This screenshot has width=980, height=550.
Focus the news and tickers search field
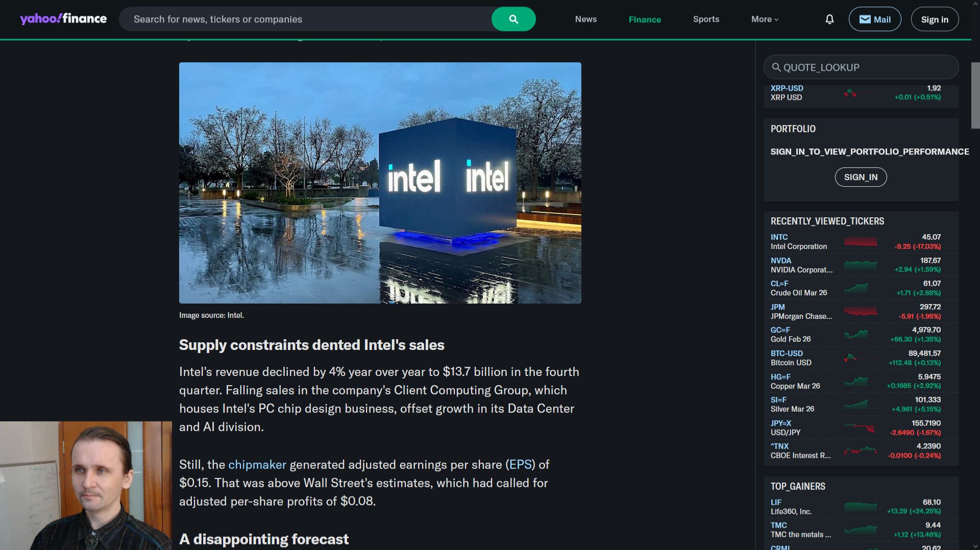[x=305, y=19]
